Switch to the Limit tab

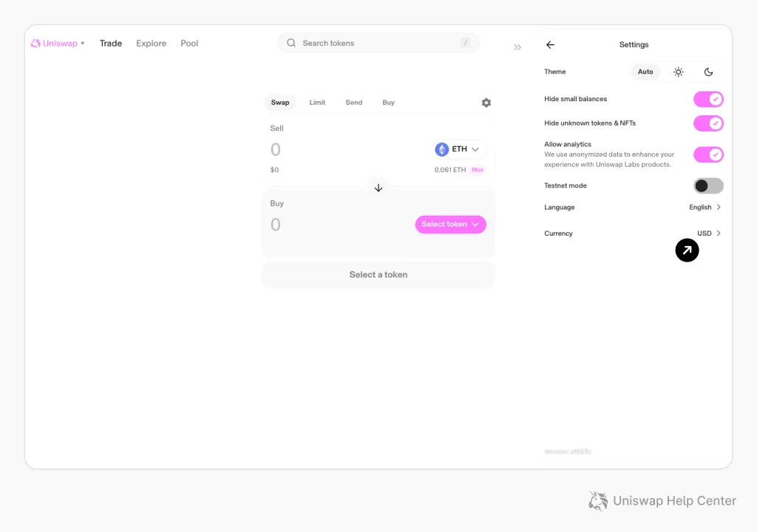(x=317, y=103)
